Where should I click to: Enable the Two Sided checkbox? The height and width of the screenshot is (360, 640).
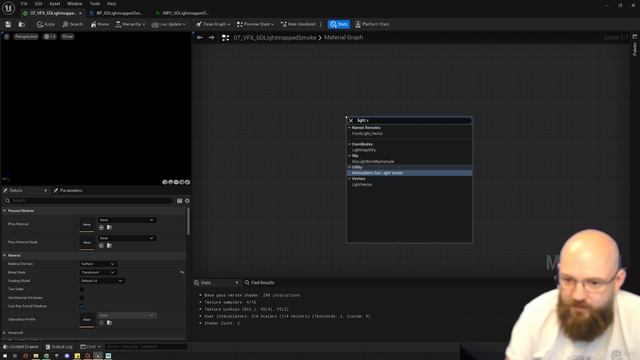pyautogui.click(x=82, y=289)
